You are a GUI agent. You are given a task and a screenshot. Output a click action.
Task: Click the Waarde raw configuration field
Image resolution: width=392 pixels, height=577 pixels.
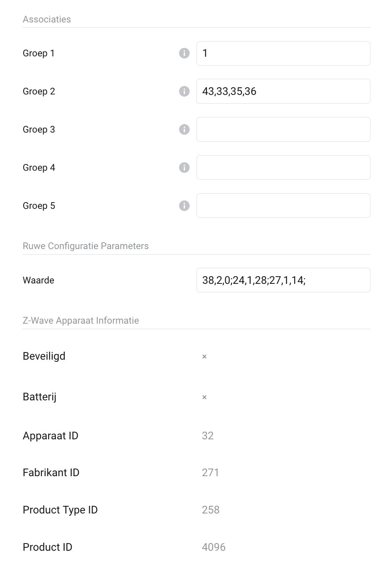click(x=283, y=280)
